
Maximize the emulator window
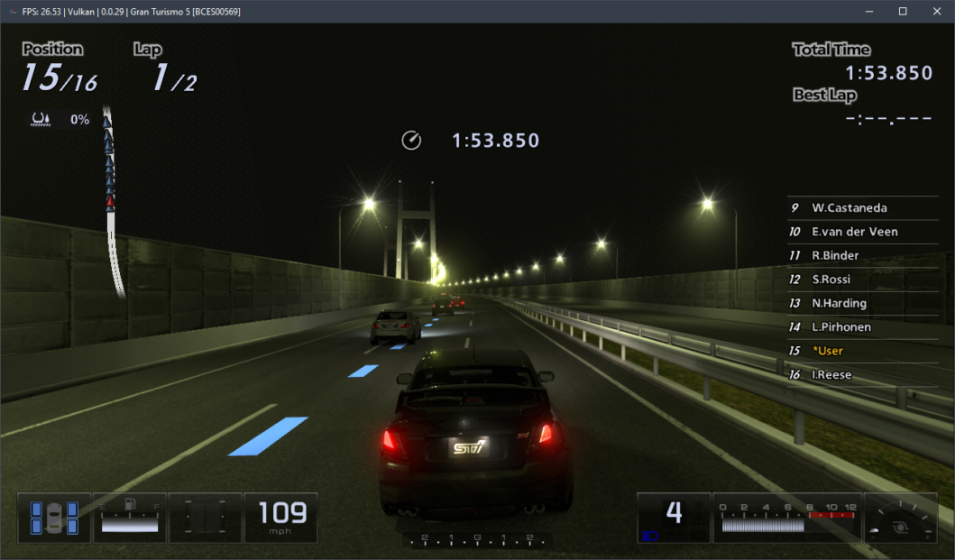902,12
